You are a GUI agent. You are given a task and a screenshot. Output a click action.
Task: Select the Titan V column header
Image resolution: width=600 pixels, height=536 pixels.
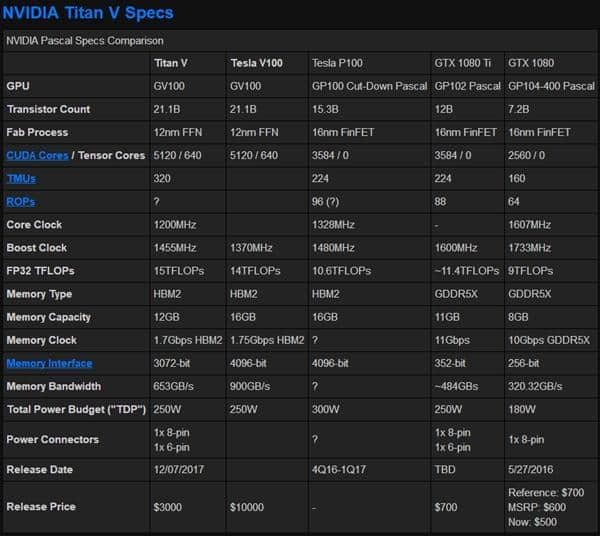click(x=171, y=63)
